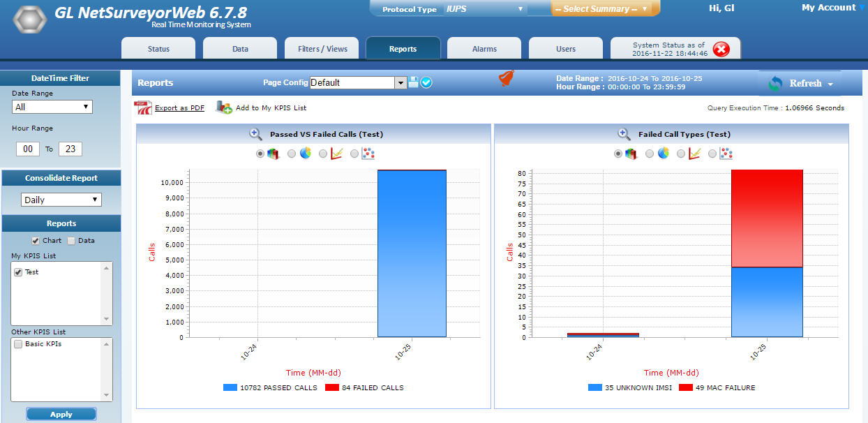Image resolution: width=868 pixels, height=423 pixels.
Task: Click the blue 10-25 passed calls bar
Action: 412,254
